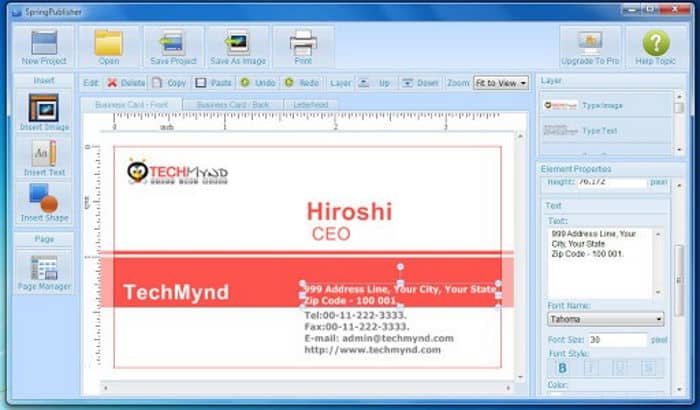Viewport: 700px width, 410px height.
Task: Delete the selected element
Action: pos(126,83)
